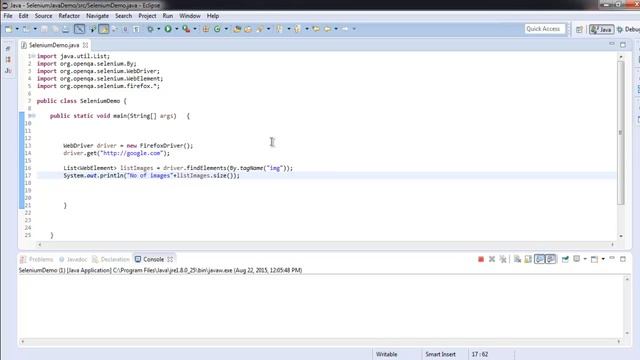Switch to the Declaration tab
The width and height of the screenshot is (640, 360).
pos(111,260)
